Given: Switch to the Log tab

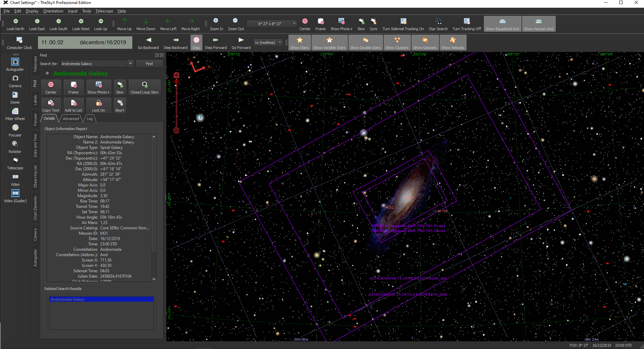Looking at the screenshot, I should pyautogui.click(x=90, y=119).
